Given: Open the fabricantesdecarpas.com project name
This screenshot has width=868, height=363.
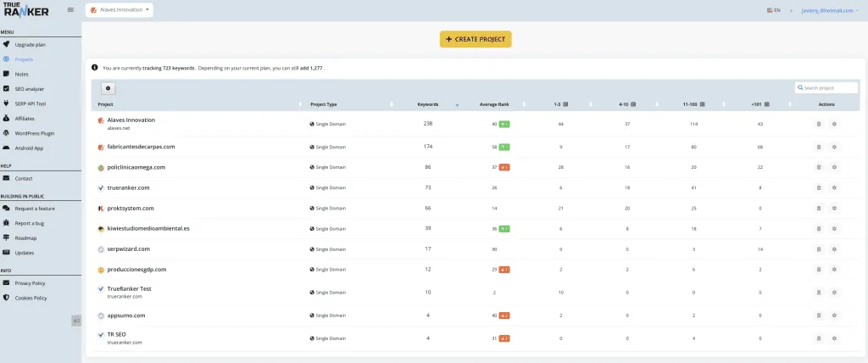Looking at the screenshot, I should [142, 147].
